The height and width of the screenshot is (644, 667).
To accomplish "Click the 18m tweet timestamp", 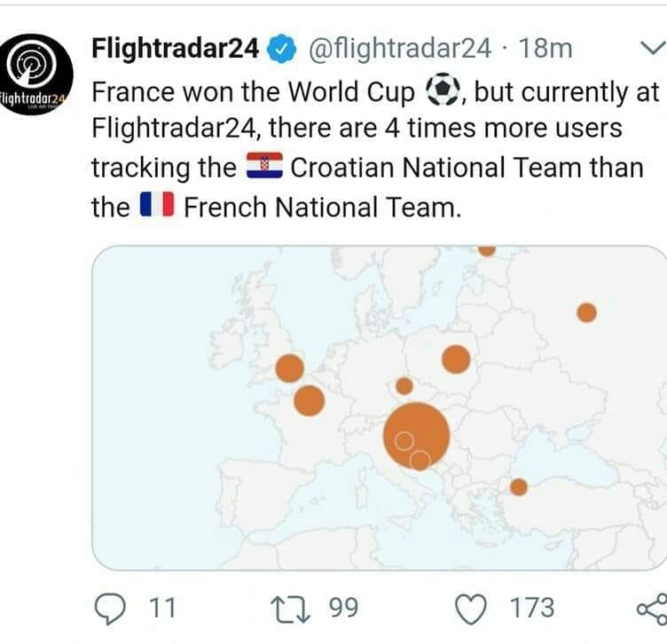I will click(543, 49).
